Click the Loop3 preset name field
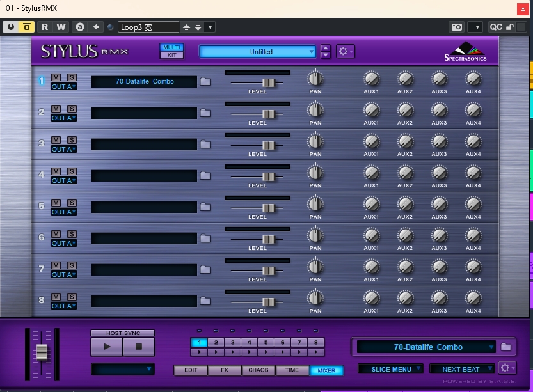The height and width of the screenshot is (392, 533). [x=148, y=27]
